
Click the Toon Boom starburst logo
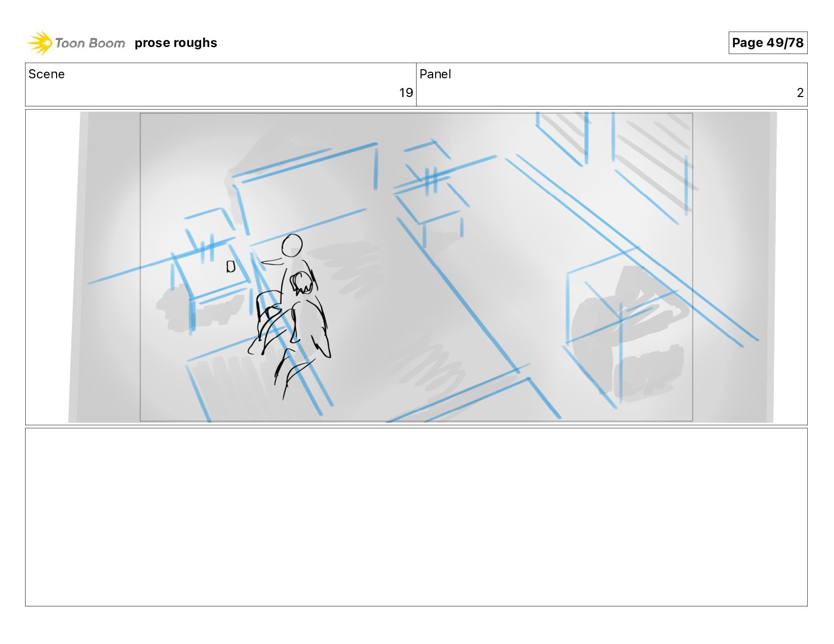coord(39,42)
